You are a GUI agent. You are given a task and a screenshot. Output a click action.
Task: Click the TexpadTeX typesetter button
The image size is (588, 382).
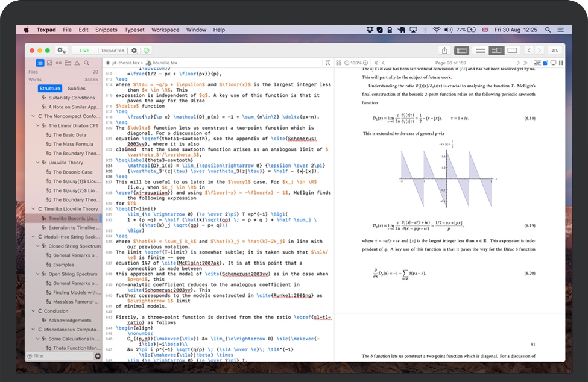113,51
